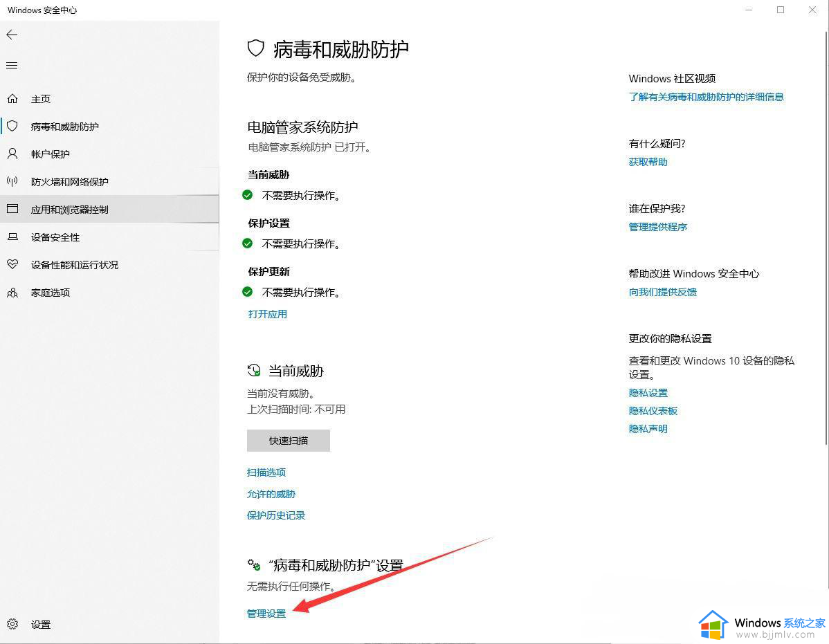829x644 pixels.
Task: Open 防火墙和网络保护 in the sidebar
Action: coord(109,182)
